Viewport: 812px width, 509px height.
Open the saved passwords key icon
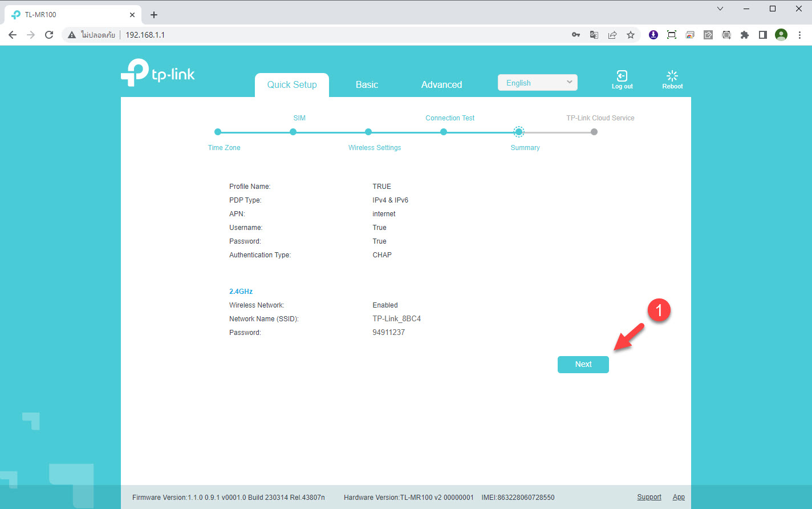[x=576, y=35]
